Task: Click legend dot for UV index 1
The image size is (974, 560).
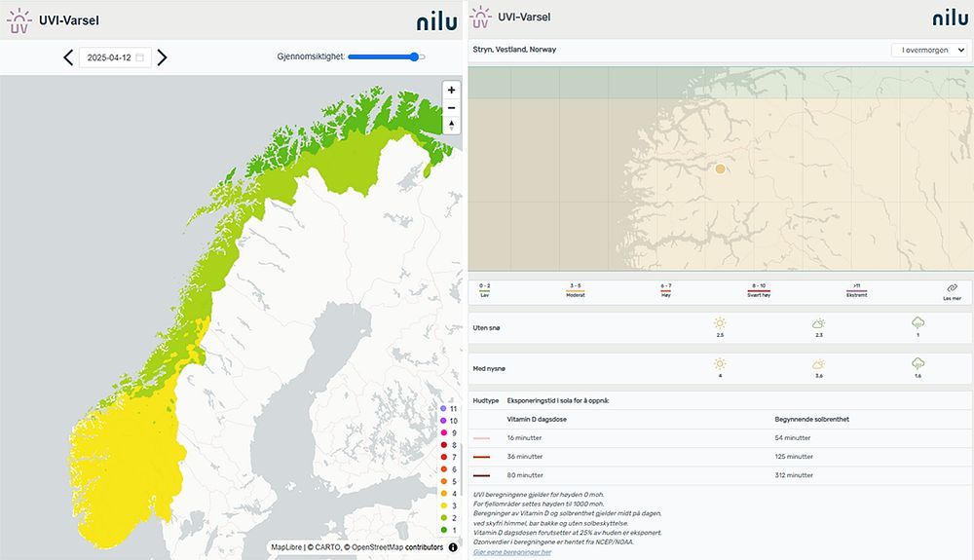Action: [x=443, y=530]
